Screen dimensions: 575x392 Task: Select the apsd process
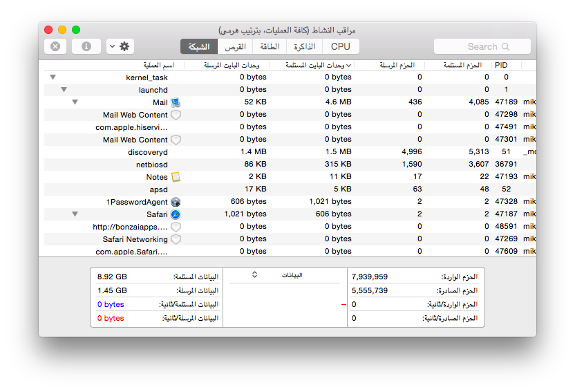158,189
